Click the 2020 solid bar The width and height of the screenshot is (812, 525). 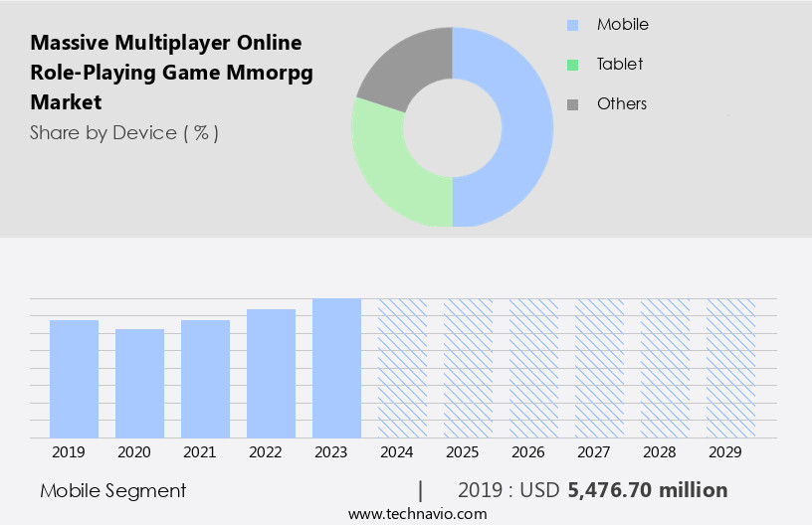pos(139,383)
